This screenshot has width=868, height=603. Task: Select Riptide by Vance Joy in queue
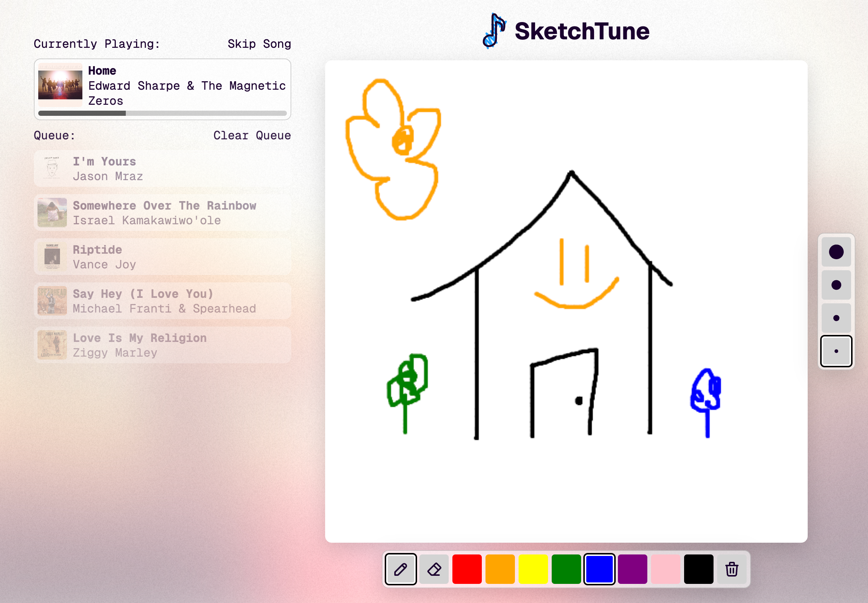(x=163, y=257)
